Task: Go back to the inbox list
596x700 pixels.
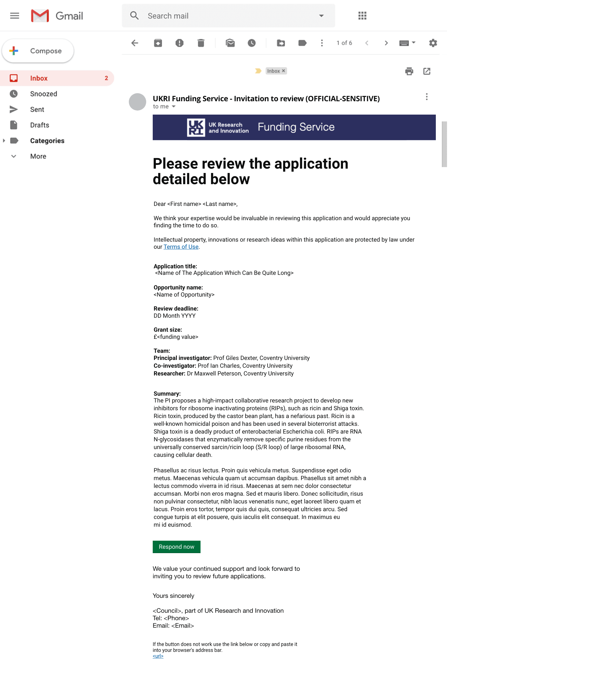Action: (135, 43)
